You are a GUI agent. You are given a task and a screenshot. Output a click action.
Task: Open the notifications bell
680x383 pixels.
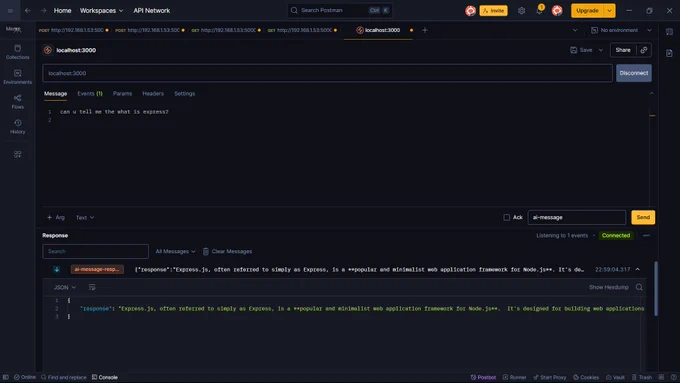pyautogui.click(x=539, y=10)
